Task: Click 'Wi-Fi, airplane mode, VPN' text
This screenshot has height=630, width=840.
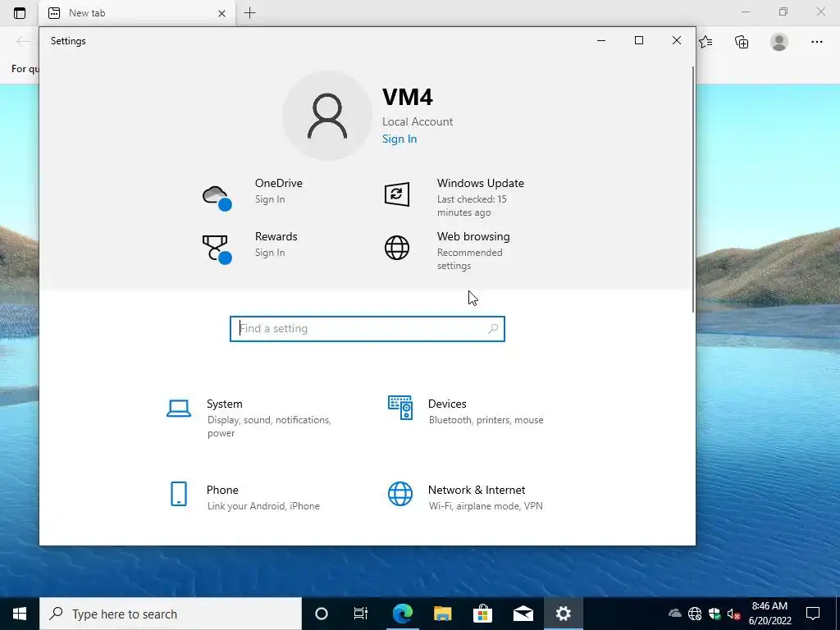Action: coord(486,505)
